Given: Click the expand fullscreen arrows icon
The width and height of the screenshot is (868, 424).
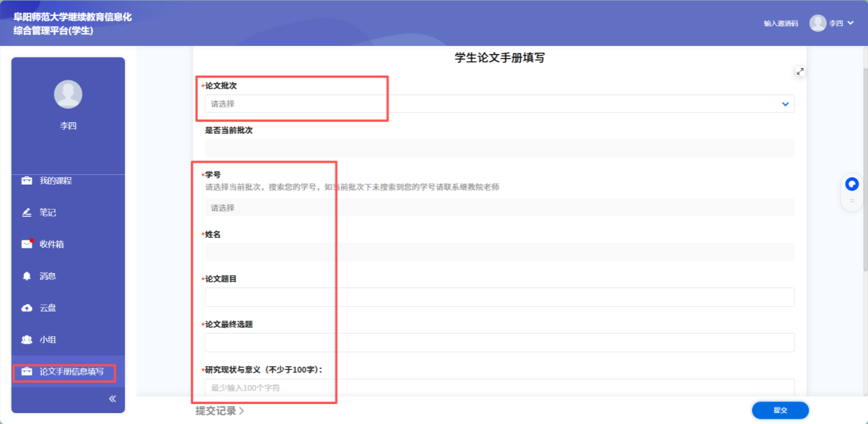Looking at the screenshot, I should 800,71.
